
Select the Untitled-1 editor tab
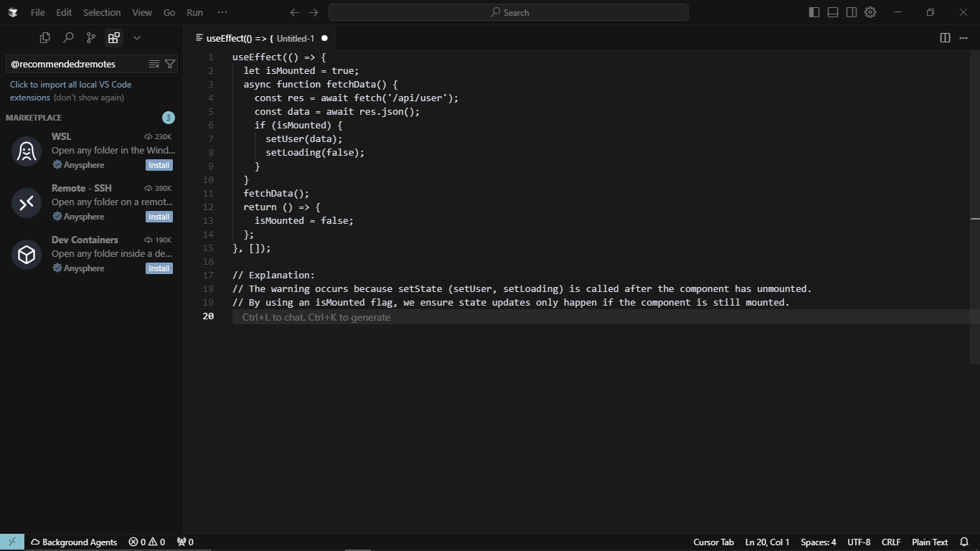(261, 38)
